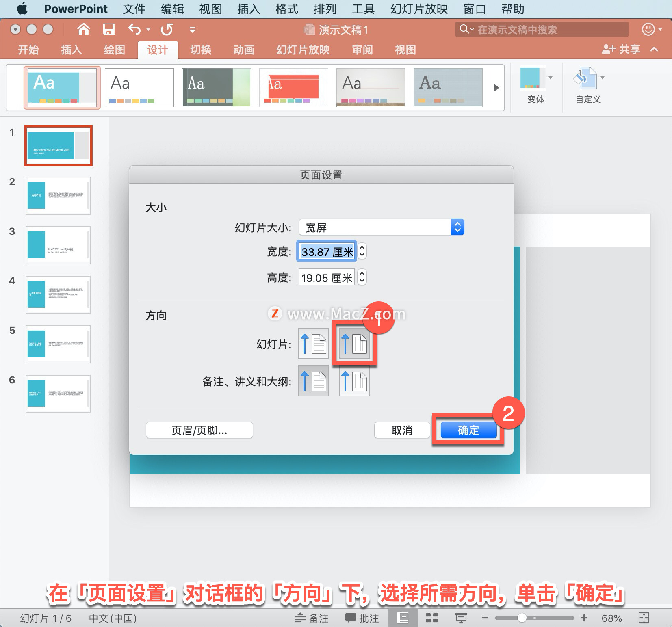Switch to the 开始 ribbon tab

[28, 50]
